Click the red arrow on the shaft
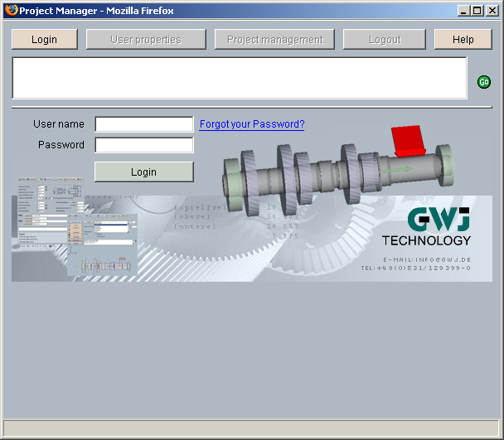 407,141
